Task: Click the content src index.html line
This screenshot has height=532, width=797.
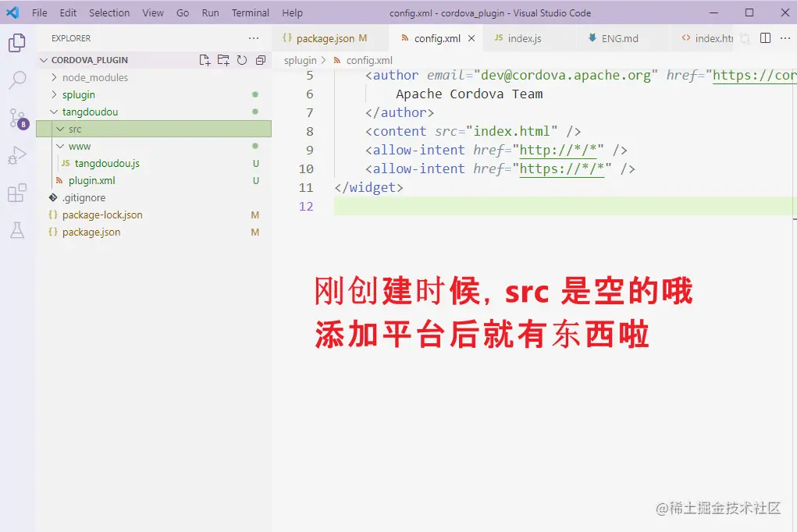Action: 473,131
